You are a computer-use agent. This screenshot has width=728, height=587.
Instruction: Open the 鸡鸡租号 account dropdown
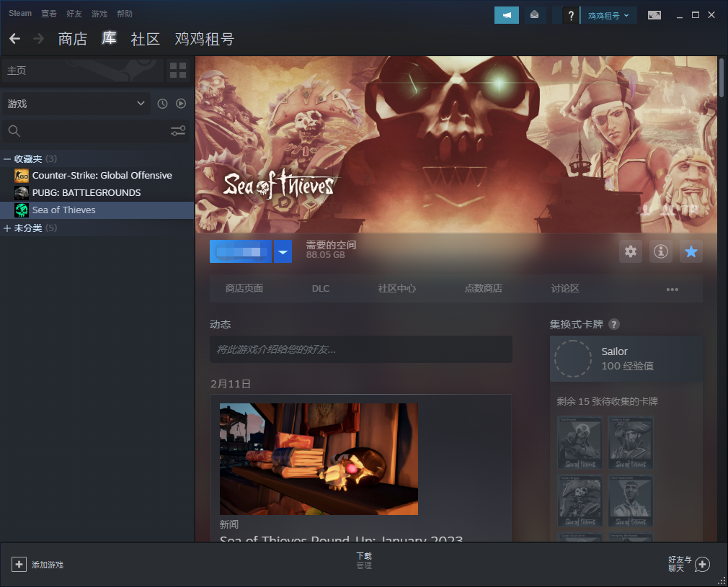(x=608, y=15)
